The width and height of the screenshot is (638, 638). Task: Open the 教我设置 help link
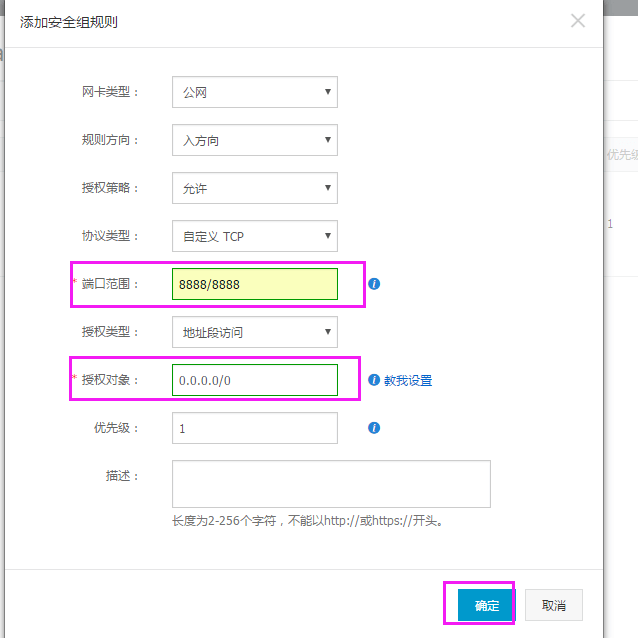tap(408, 380)
